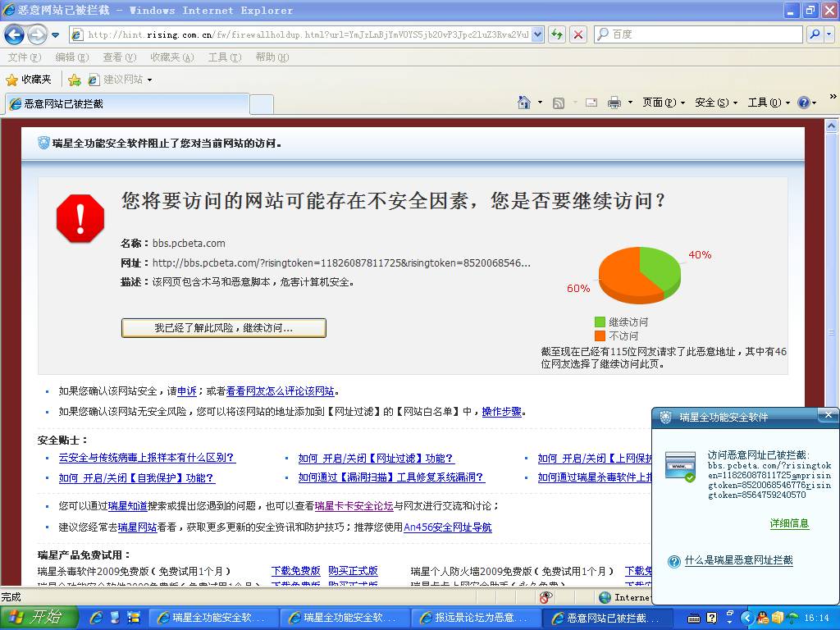Open the recent pages dropdown beside navigation arrows

point(55,35)
